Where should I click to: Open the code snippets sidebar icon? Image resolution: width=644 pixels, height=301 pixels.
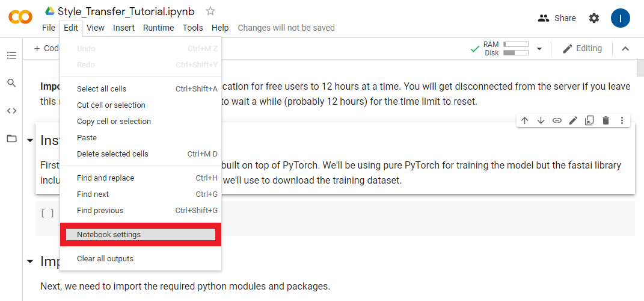point(11,111)
